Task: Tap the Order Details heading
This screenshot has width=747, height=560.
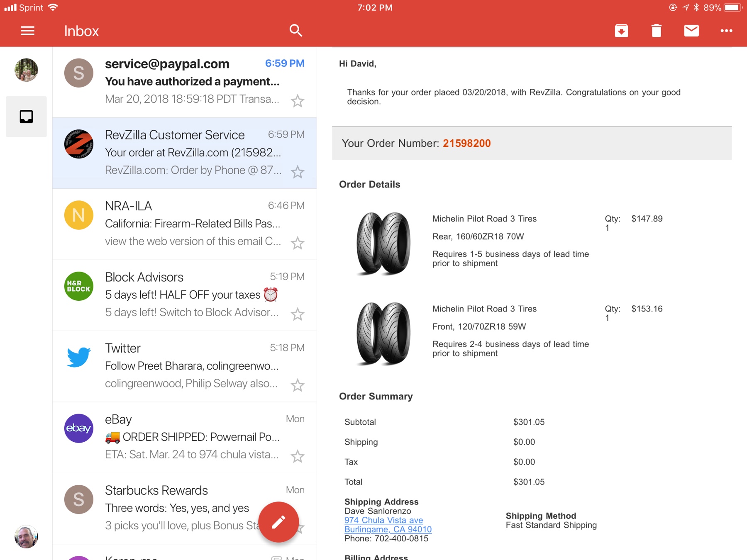Action: (x=370, y=184)
